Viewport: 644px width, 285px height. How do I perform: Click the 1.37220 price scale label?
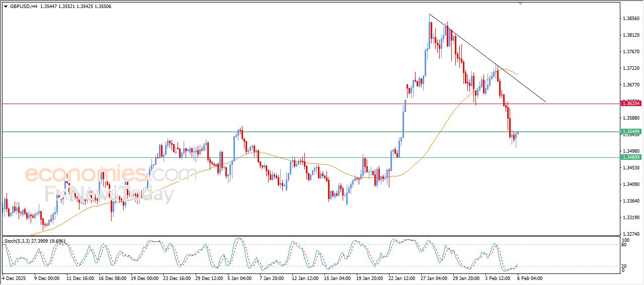pyautogui.click(x=631, y=68)
